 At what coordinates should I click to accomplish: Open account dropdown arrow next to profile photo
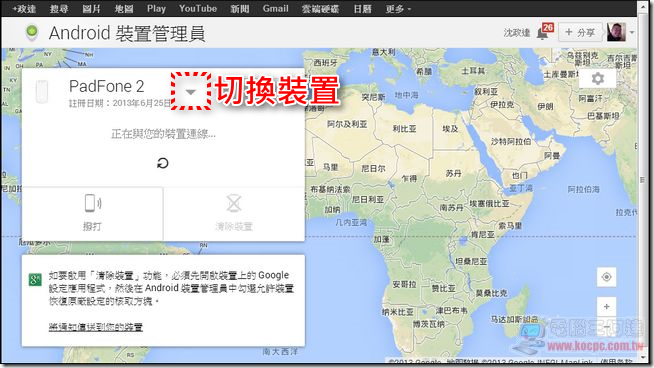[x=632, y=33]
